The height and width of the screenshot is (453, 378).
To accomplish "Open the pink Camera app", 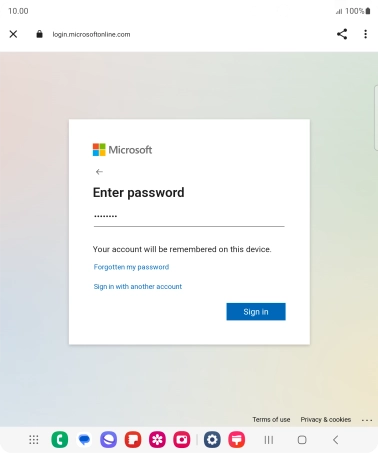I will (182, 440).
